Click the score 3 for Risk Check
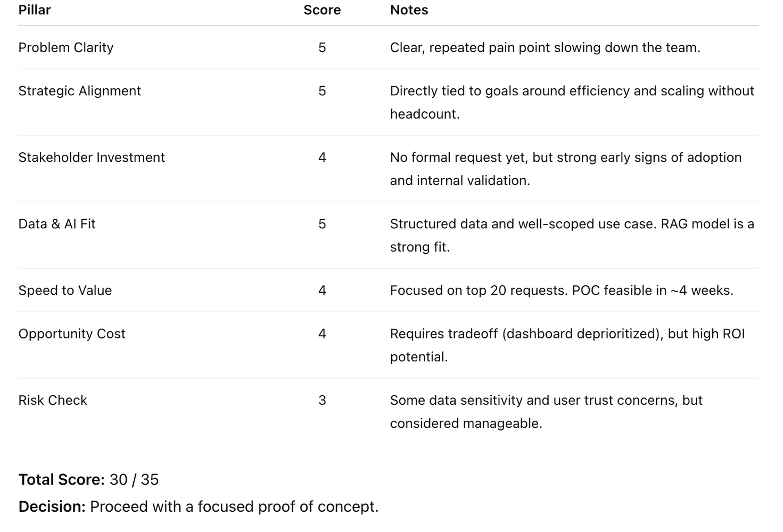 click(x=322, y=400)
